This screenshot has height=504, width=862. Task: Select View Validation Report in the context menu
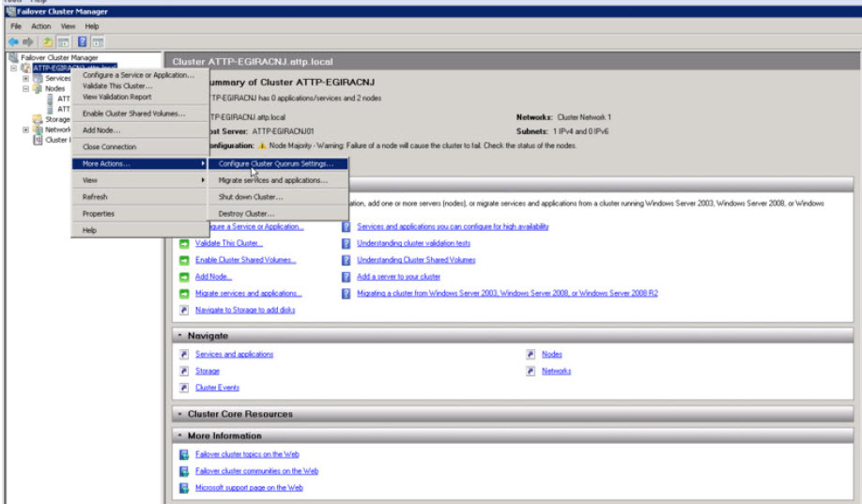140,97
